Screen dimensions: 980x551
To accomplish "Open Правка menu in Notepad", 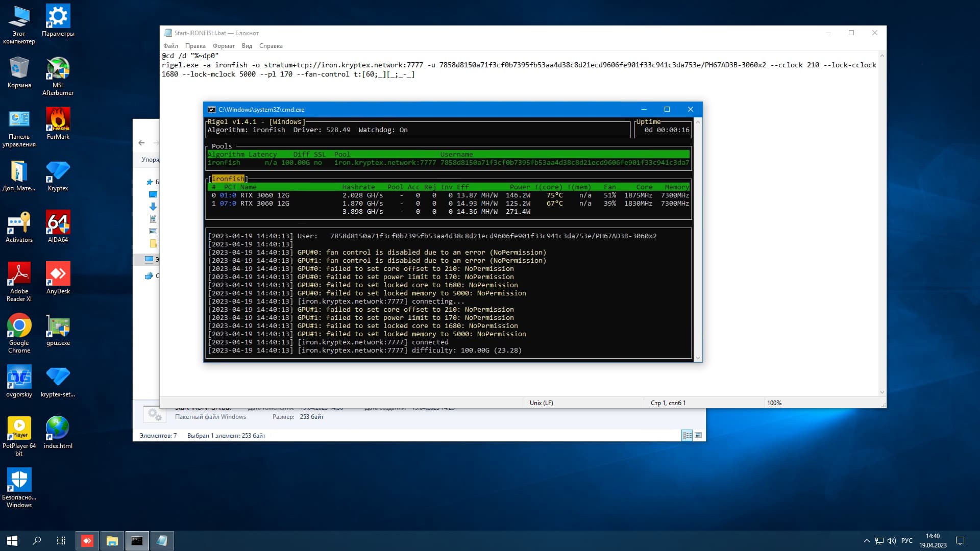I will click(195, 46).
